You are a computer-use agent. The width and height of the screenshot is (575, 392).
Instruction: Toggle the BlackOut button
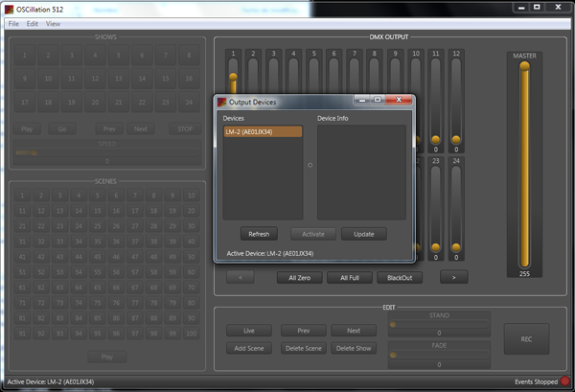[x=400, y=278]
